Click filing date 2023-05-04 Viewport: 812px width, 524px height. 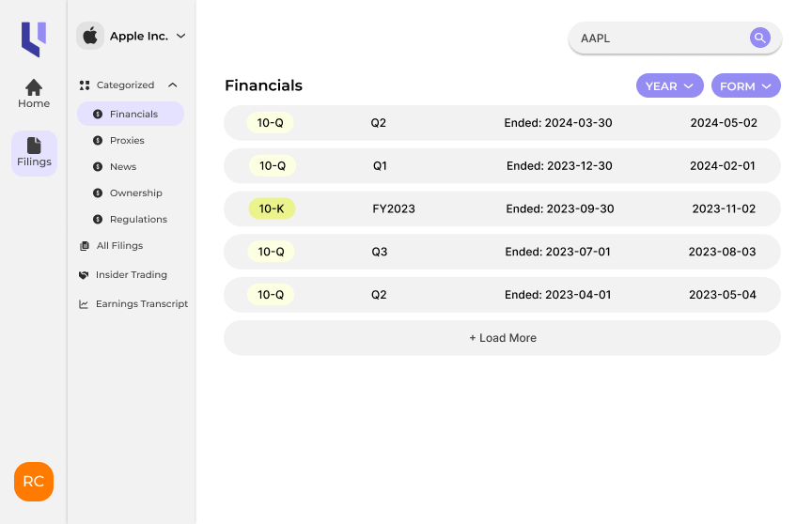tap(723, 295)
